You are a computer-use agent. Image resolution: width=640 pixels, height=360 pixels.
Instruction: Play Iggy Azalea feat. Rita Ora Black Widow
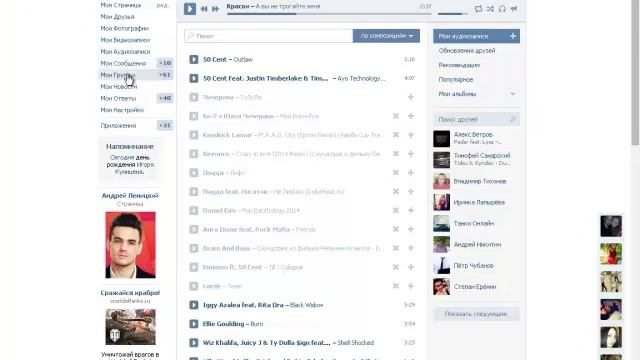pos(194,305)
